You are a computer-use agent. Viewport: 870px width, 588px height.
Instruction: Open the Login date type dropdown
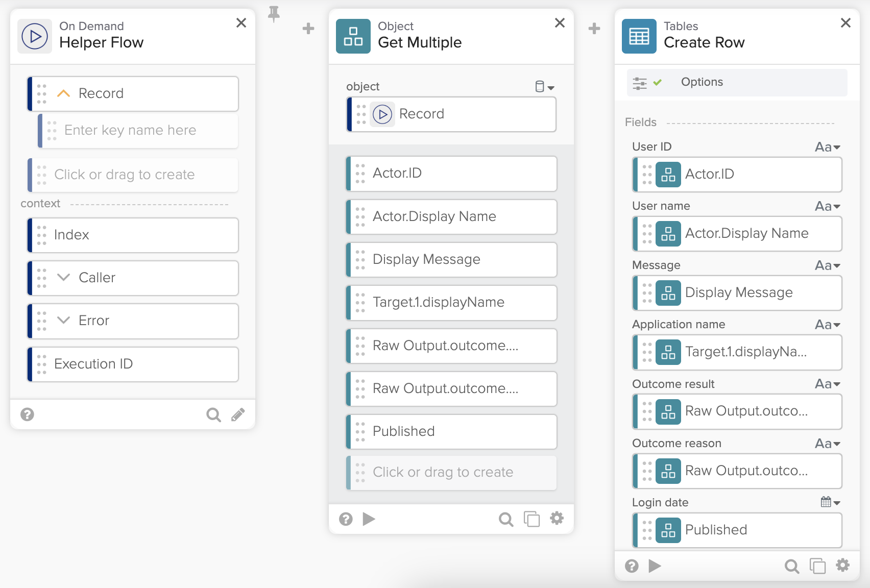(830, 502)
